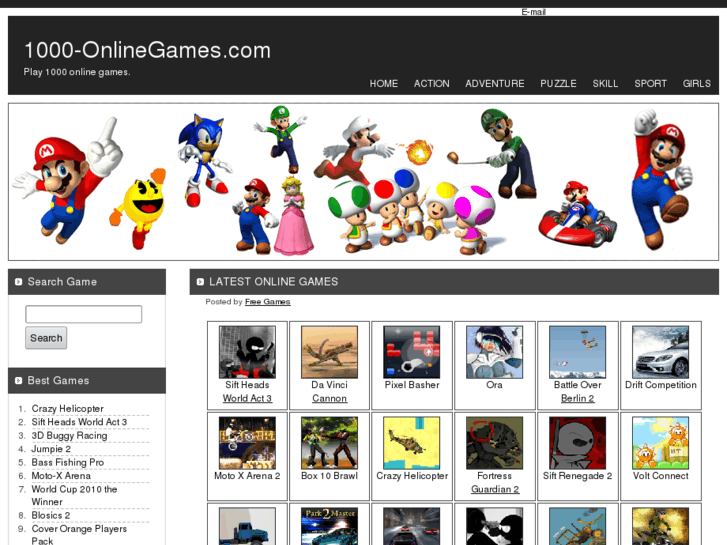Screen dimensions: 727x545
Task: Click the Sift Renegade 2 title link
Action: pos(577,475)
